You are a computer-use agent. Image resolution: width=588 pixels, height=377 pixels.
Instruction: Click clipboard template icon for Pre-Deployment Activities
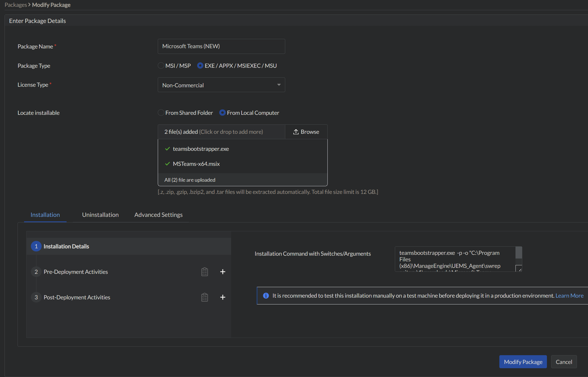(204, 272)
